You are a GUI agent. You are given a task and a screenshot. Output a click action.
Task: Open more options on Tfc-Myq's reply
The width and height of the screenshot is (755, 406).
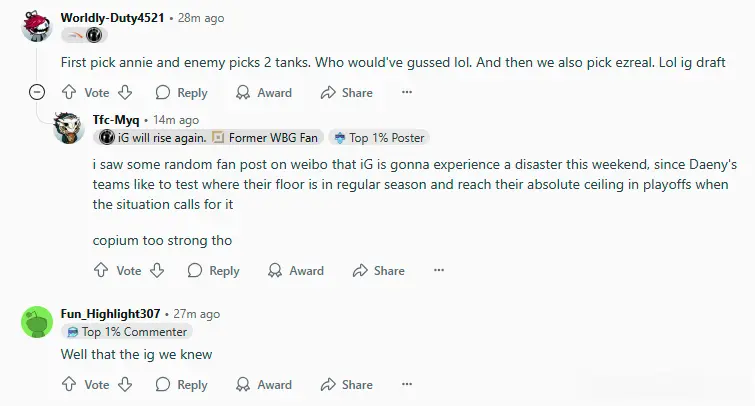438,270
